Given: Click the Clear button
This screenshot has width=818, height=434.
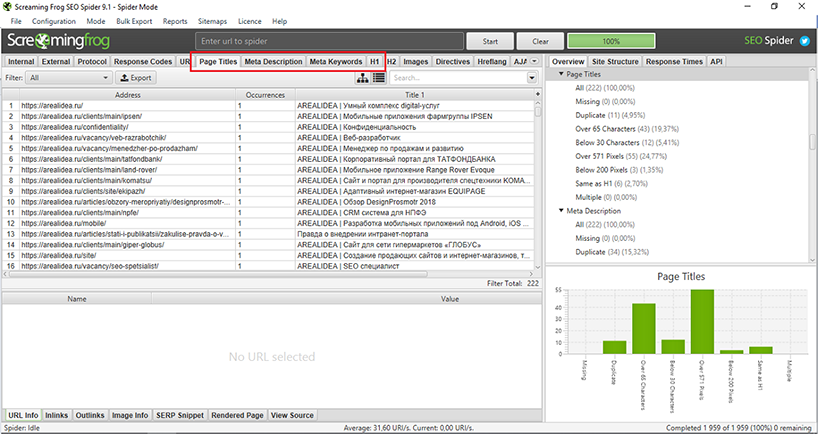Looking at the screenshot, I should pos(540,41).
